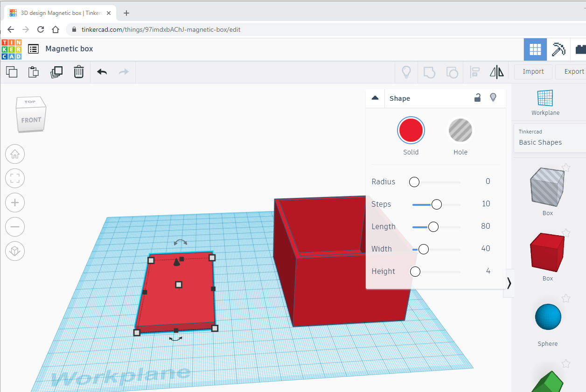Image resolution: width=586 pixels, height=392 pixels.
Task: Click the Steps slider
Action: (436, 204)
